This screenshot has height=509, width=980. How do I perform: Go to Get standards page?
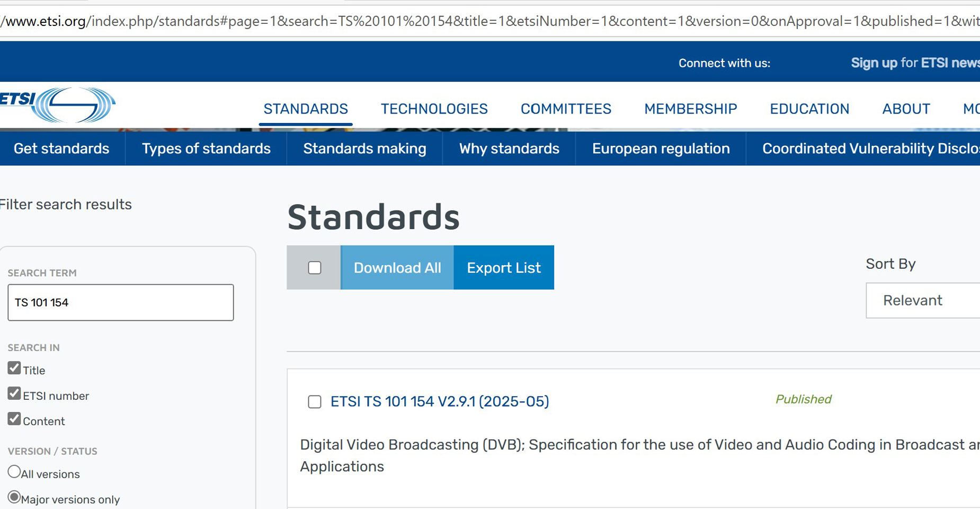coord(61,148)
